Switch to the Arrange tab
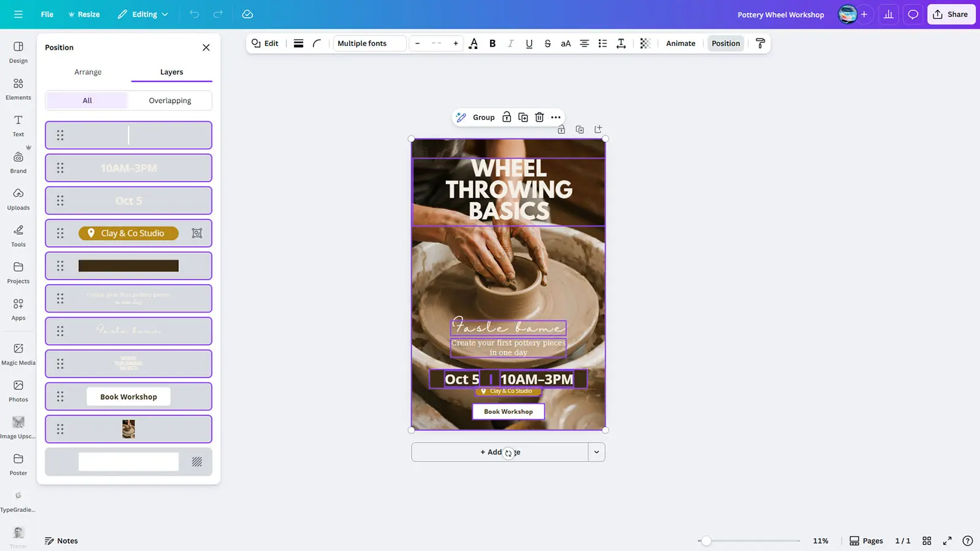The image size is (980, 551). click(x=88, y=72)
